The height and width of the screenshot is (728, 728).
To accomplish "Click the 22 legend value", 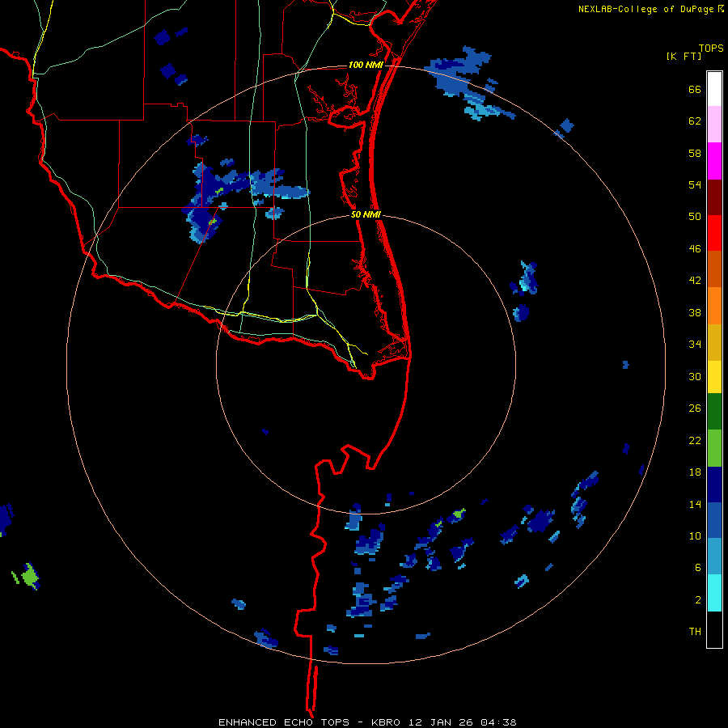I will [x=695, y=441].
